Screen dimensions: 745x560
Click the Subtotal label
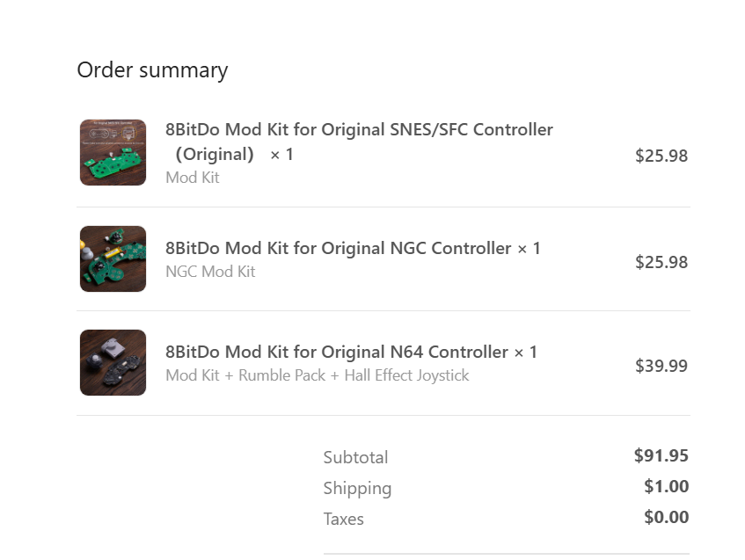click(x=355, y=457)
